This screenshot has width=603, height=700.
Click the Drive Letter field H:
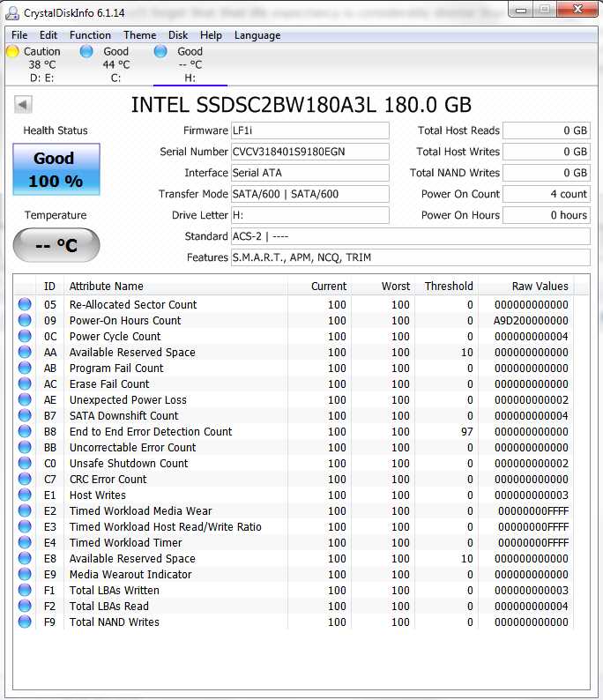[309, 215]
